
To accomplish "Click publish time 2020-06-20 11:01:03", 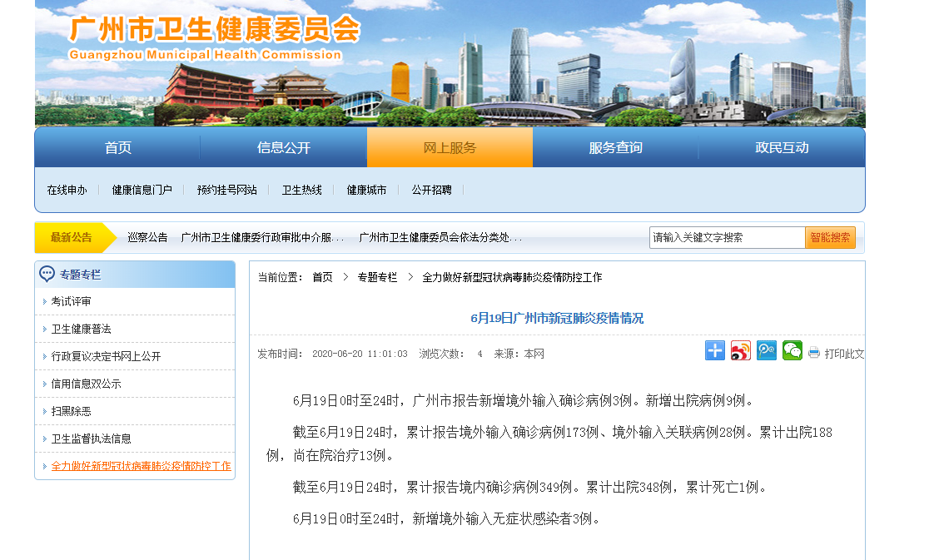I will click(x=360, y=354).
